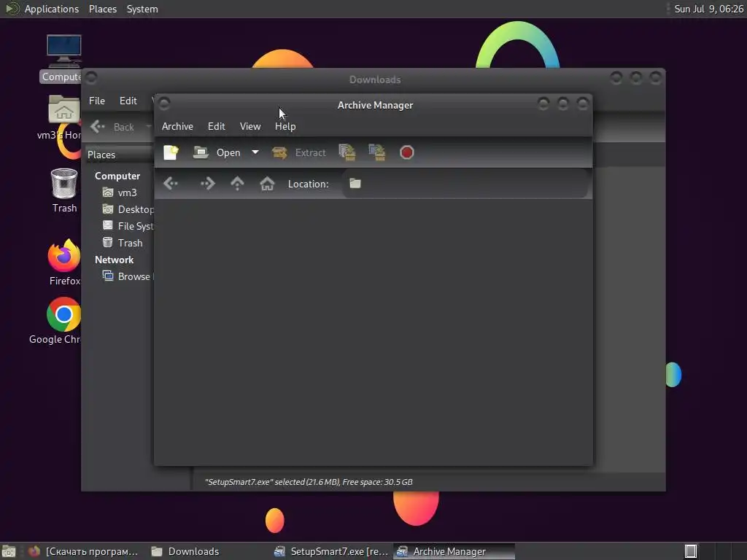Open the View menu in Archive Manager
The image size is (747, 560).
point(250,126)
